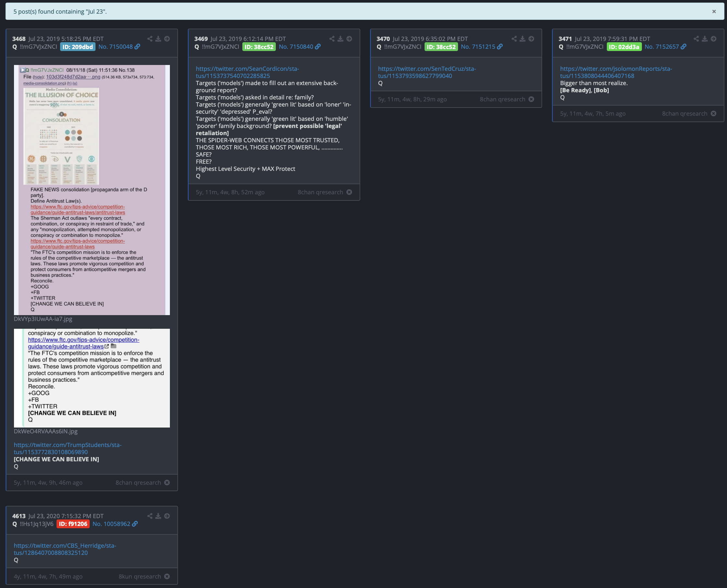The image size is (727, 588).
Task: Open post 3471 via arrow icon
Action: pyautogui.click(x=713, y=39)
